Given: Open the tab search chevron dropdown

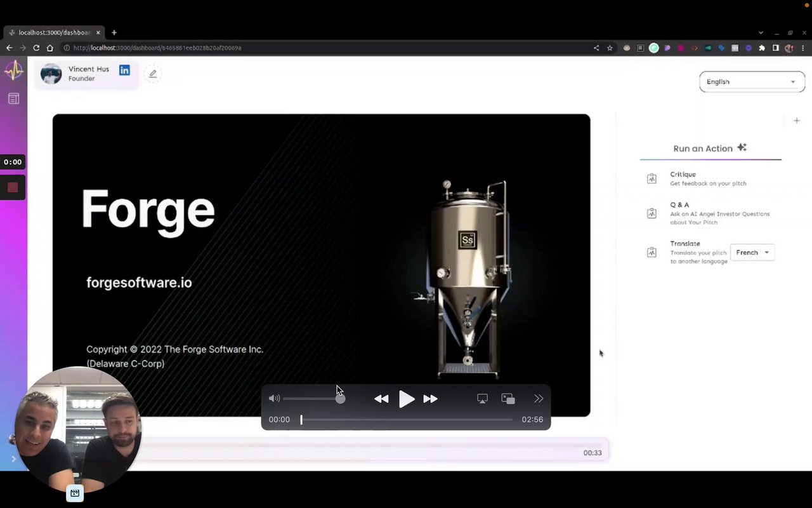Looking at the screenshot, I should pyautogui.click(x=761, y=32).
